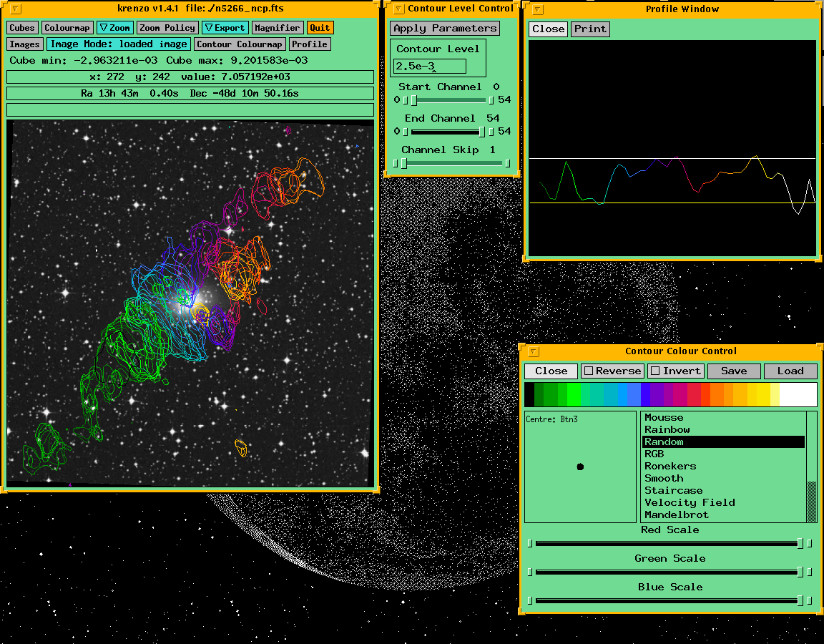Open Profile Window title bar menu icon
The width and height of the screenshot is (824, 644).
tap(537, 9)
